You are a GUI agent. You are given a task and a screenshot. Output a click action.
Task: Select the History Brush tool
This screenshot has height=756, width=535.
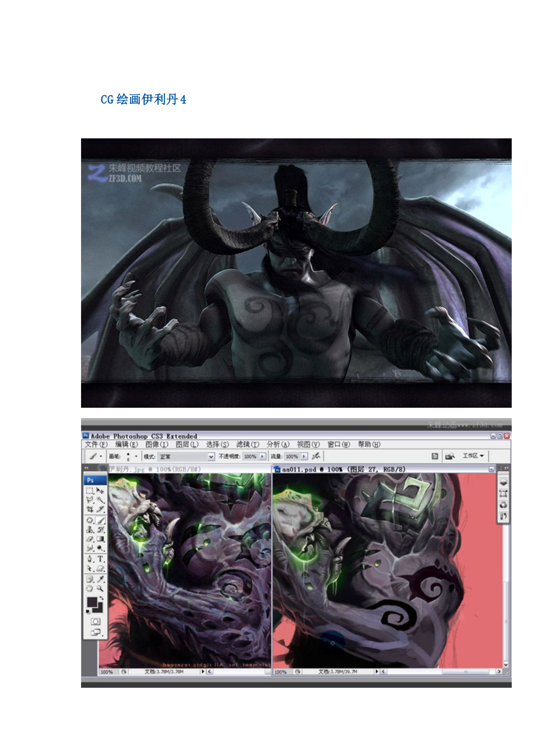click(100, 530)
